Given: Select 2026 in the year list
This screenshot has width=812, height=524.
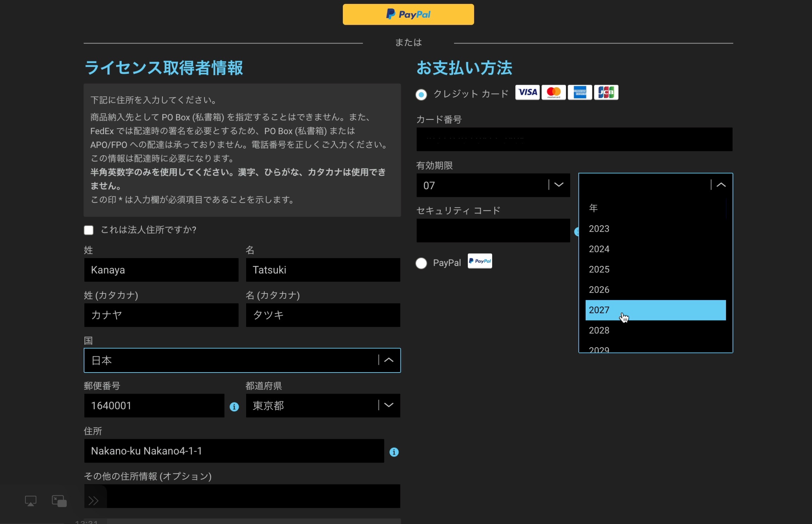Looking at the screenshot, I should pos(656,290).
